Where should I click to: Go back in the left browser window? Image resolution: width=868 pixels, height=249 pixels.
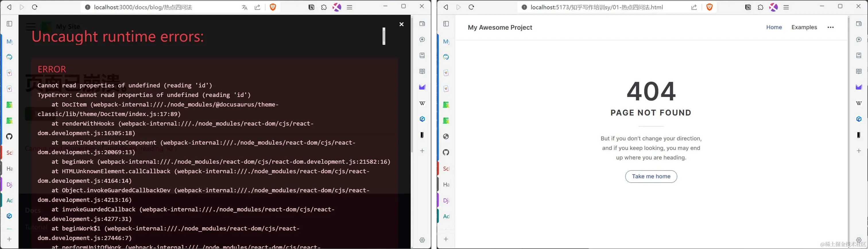pos(9,7)
